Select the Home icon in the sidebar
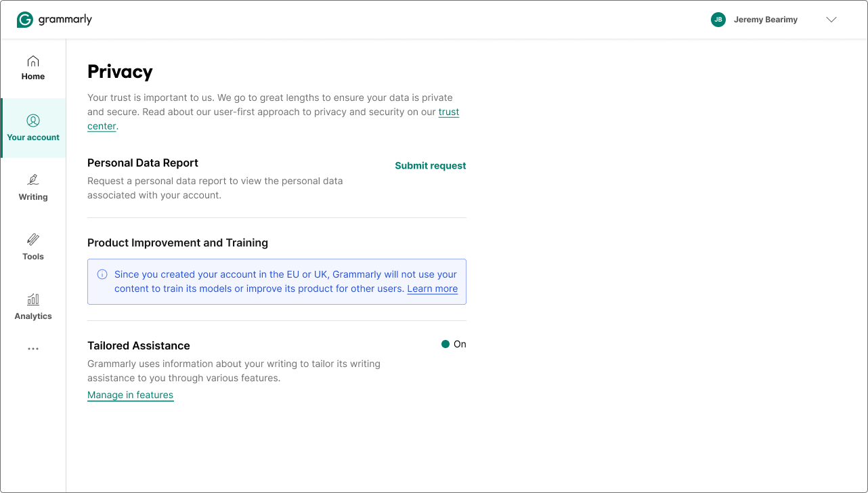Viewport: 868px width, 493px height. (32, 60)
